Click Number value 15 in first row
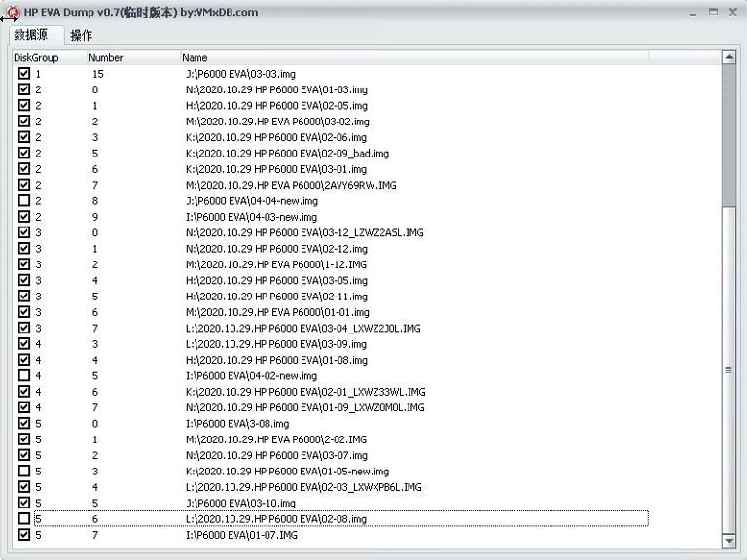The width and height of the screenshot is (747, 560). (x=97, y=74)
